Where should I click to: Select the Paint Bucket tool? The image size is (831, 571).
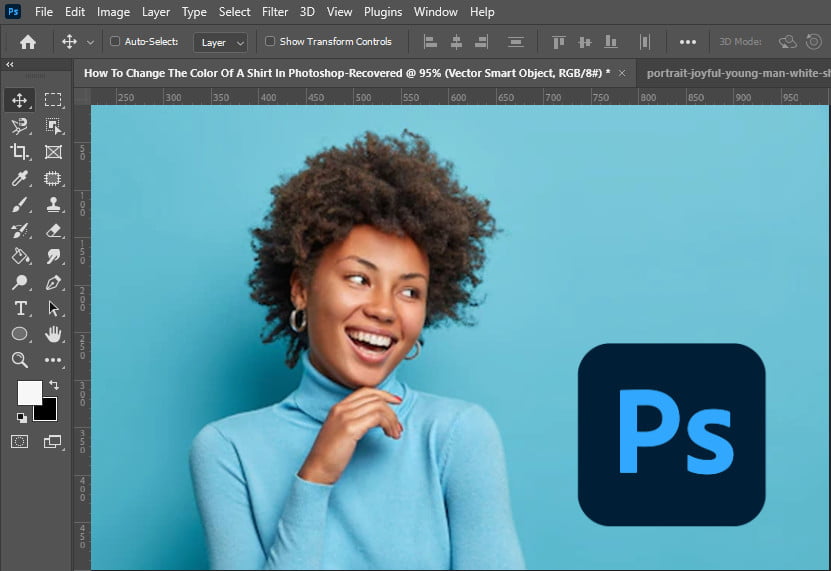click(20, 256)
